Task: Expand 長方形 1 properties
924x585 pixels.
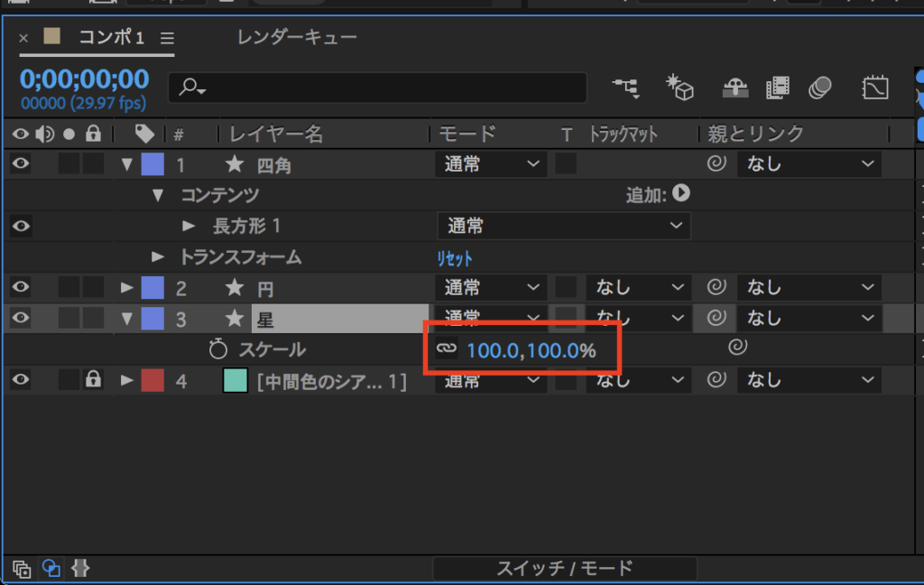Action: [188, 226]
